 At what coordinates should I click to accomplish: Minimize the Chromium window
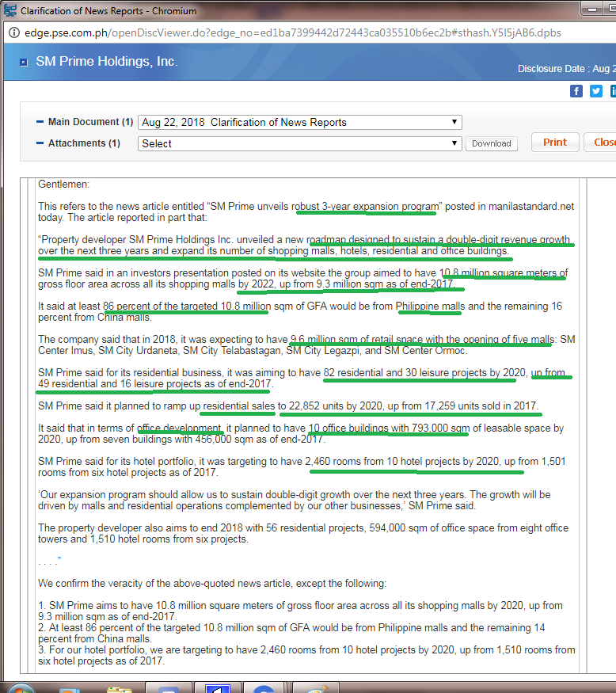tap(592, 9)
